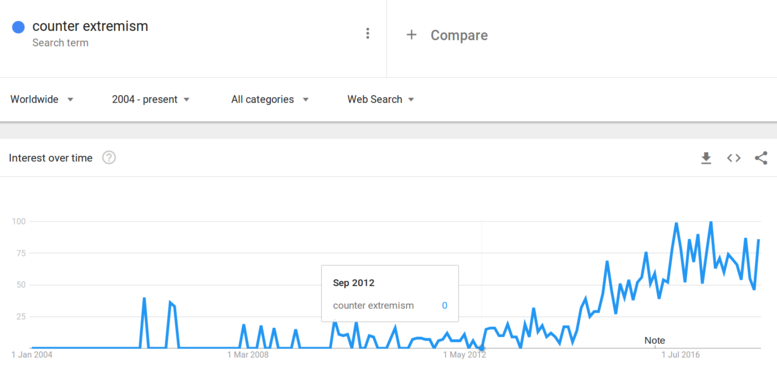Screen dimensions: 777x390
Task: Click the Interest over time heading
Action: pos(51,158)
